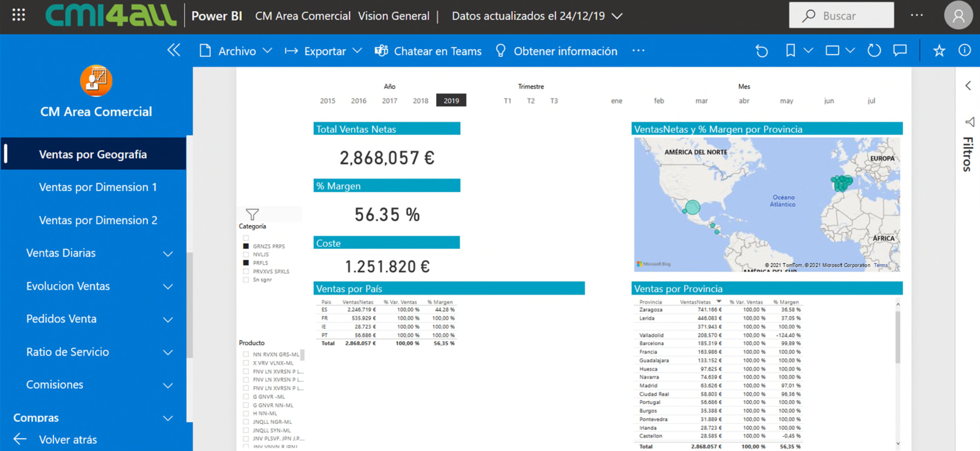Click the user profile avatar
Screen dimensions: 980x451
tap(958, 16)
